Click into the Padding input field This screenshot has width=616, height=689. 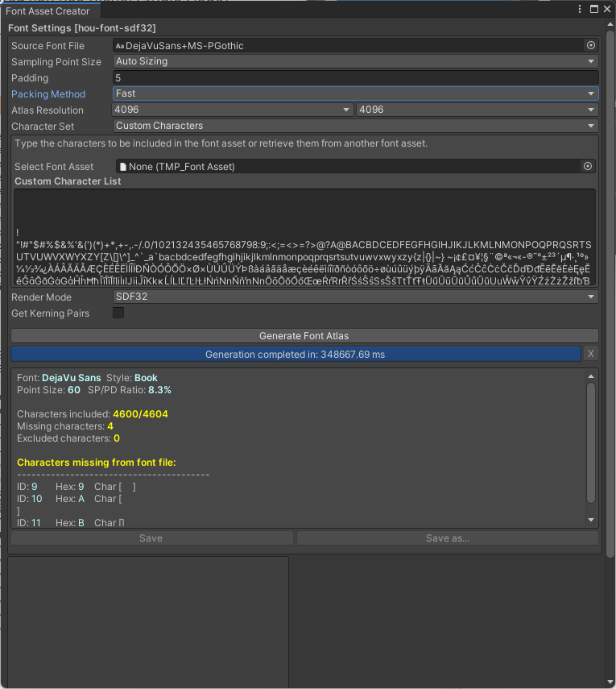click(355, 78)
